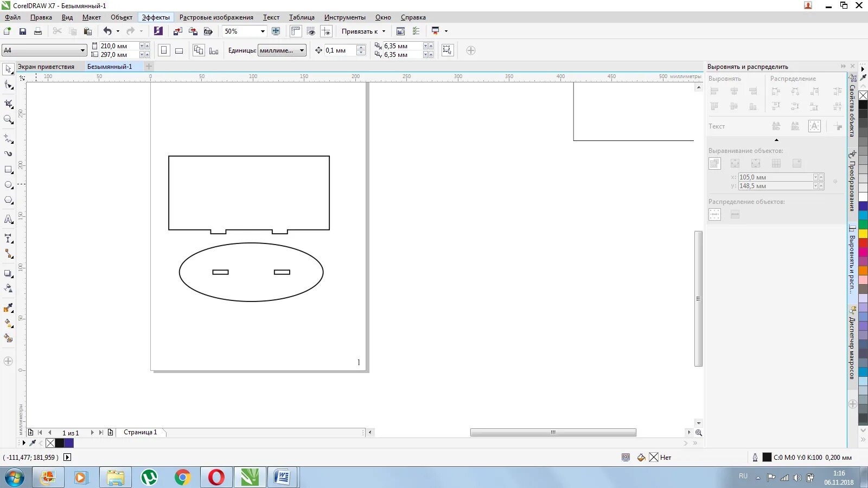The height and width of the screenshot is (488, 868).
Task: Pick the red color swatch in palette
Action: (x=863, y=243)
